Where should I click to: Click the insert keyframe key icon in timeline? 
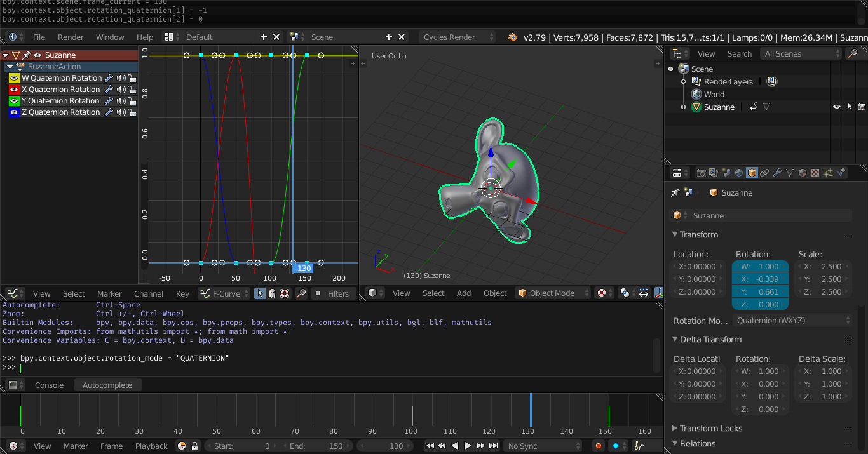639,446
